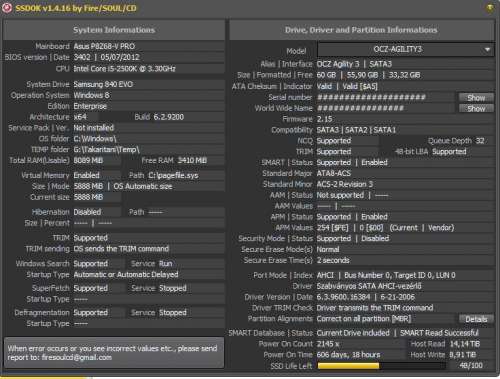Select Hibernation value Disabled

coord(87,212)
